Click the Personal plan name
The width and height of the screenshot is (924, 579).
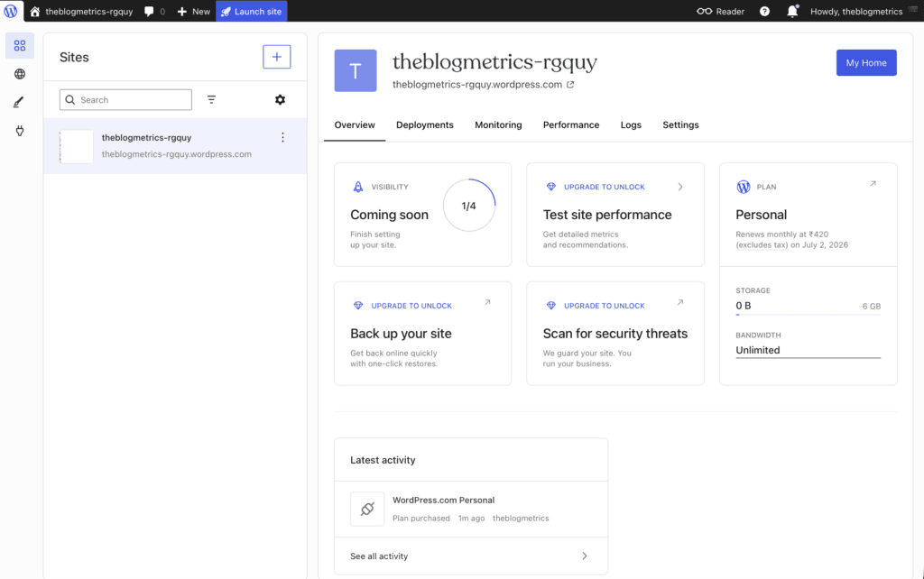click(761, 215)
